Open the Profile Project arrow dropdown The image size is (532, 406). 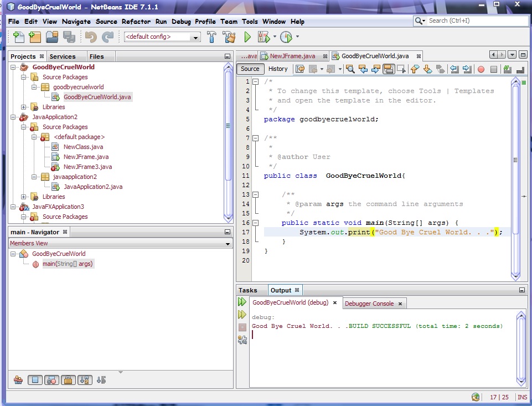coord(297,37)
